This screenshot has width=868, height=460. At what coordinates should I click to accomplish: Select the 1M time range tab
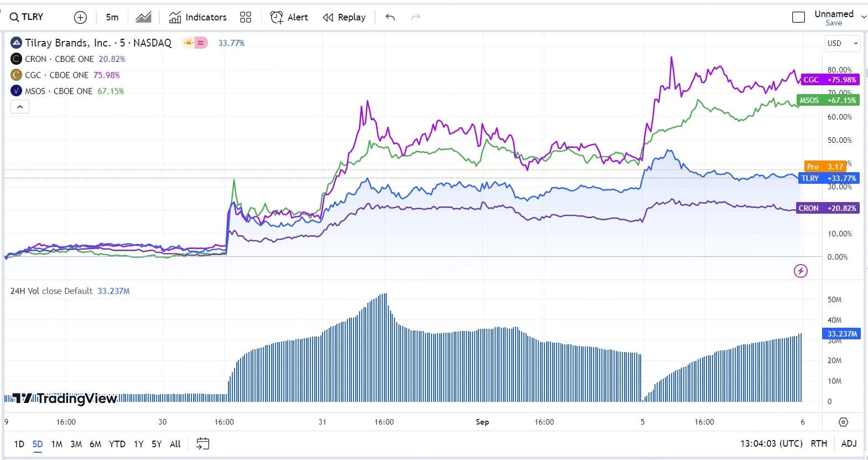pos(56,444)
